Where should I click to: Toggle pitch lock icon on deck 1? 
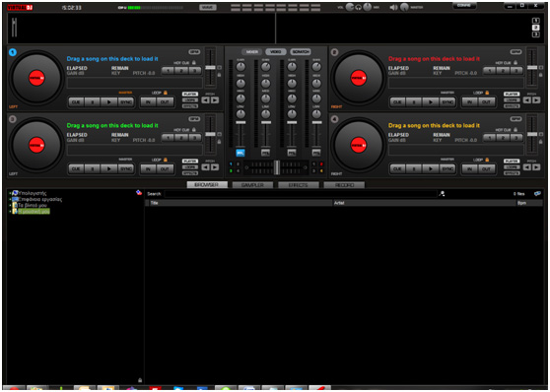pos(219,75)
